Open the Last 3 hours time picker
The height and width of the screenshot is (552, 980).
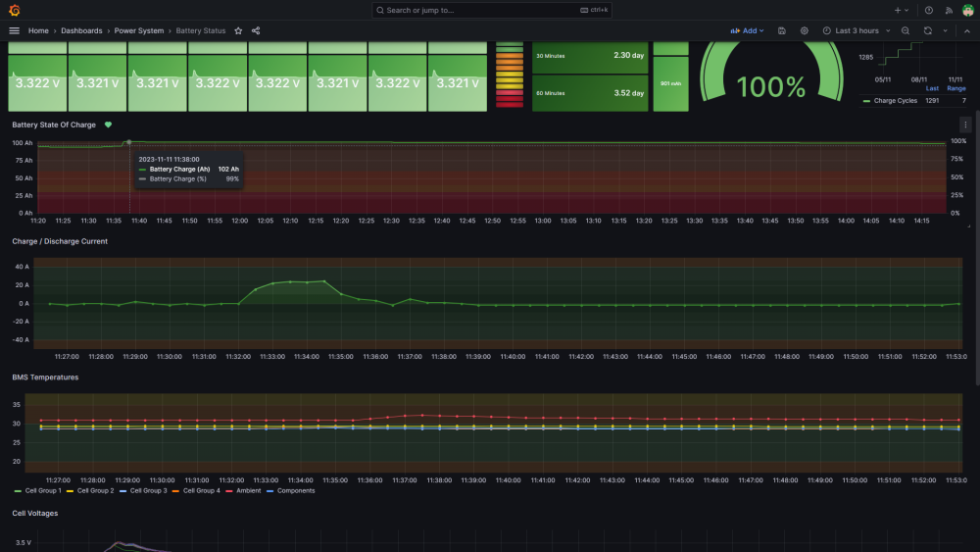pyautogui.click(x=851, y=30)
